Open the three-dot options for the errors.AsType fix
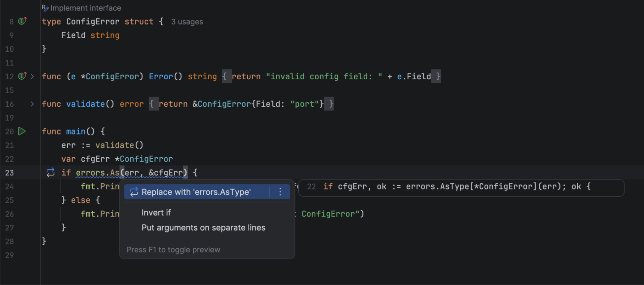644x285 pixels. (x=280, y=192)
